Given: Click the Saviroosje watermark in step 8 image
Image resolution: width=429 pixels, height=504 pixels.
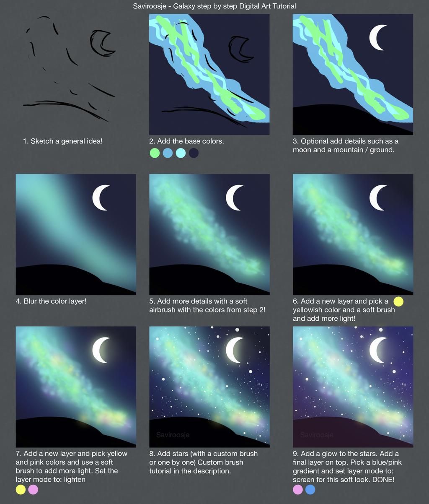Looking at the screenshot, I should pos(173,435).
